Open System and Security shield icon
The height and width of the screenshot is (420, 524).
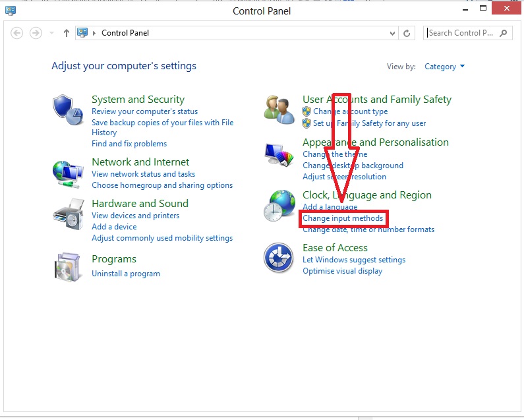click(x=68, y=110)
